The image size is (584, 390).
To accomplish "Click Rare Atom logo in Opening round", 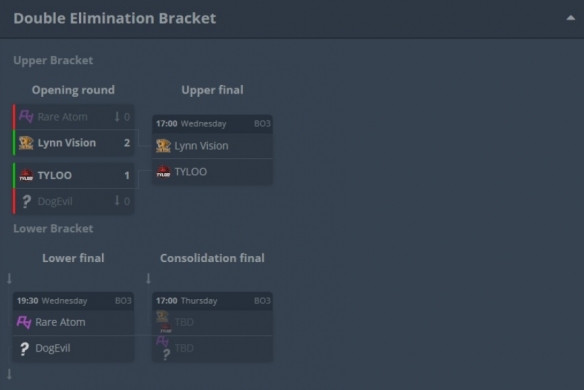I will [26, 117].
